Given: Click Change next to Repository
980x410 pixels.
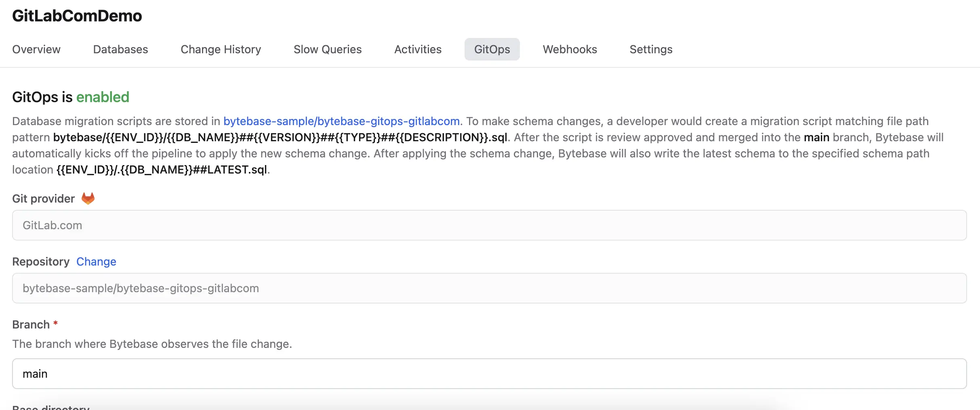Looking at the screenshot, I should click(x=96, y=261).
